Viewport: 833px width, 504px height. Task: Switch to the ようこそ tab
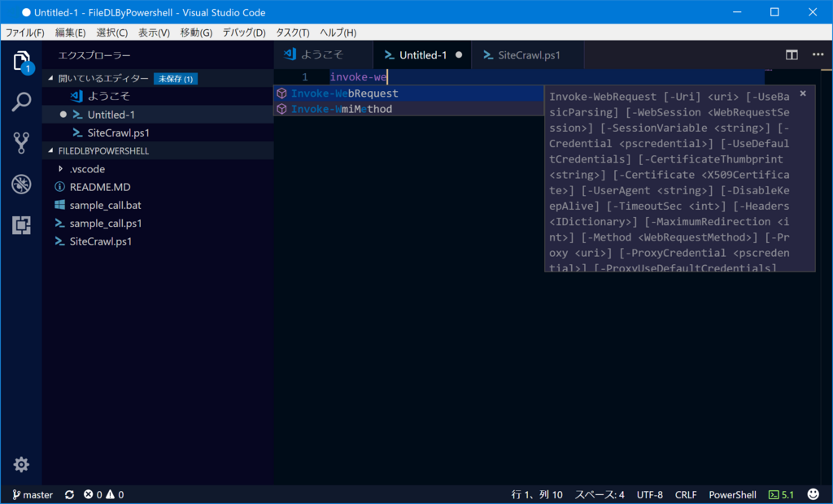324,54
